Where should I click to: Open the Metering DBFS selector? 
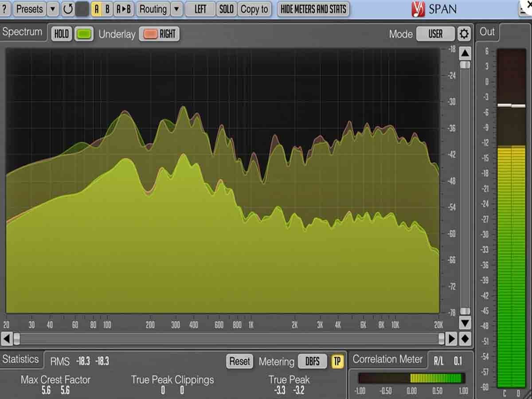[312, 361]
